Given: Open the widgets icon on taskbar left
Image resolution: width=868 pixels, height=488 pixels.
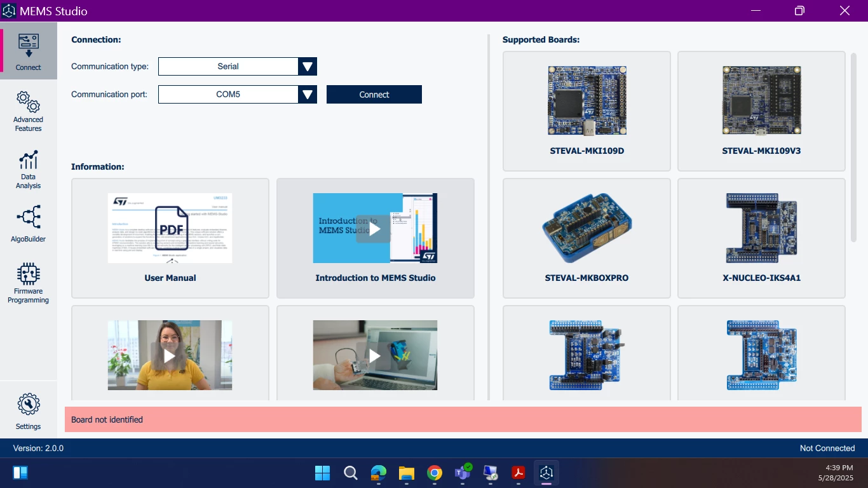Looking at the screenshot, I should point(20,473).
